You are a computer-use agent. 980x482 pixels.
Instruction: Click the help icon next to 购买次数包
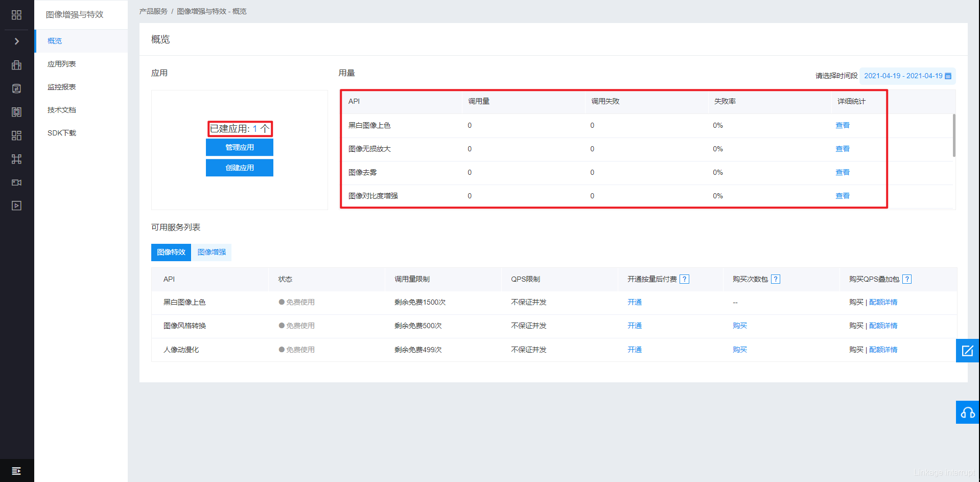[776, 279]
